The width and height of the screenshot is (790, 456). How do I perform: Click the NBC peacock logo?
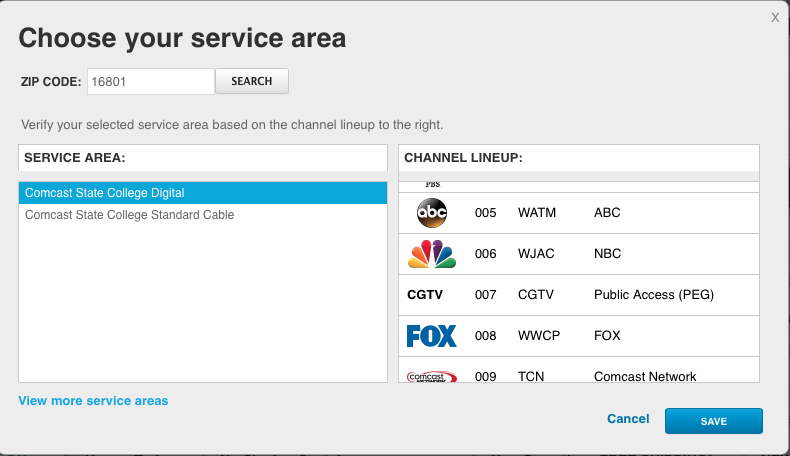[x=432, y=254]
